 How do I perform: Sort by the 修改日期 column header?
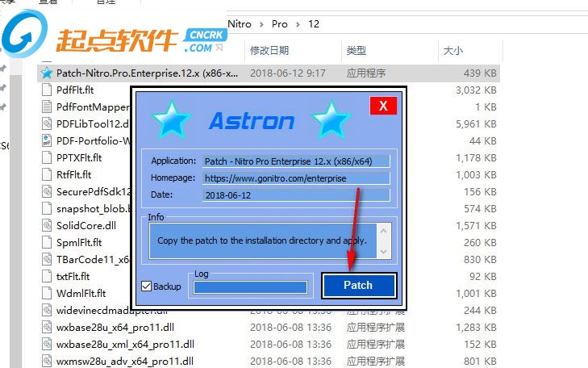[x=269, y=50]
